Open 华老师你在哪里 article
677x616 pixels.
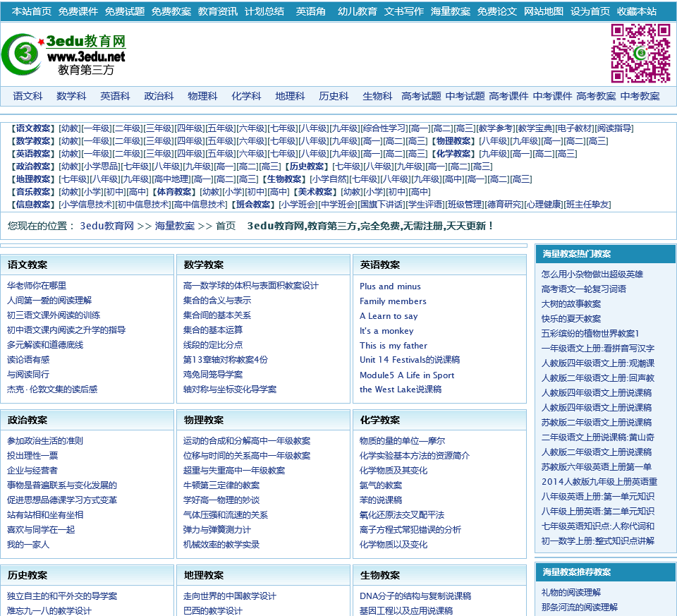pos(37,286)
